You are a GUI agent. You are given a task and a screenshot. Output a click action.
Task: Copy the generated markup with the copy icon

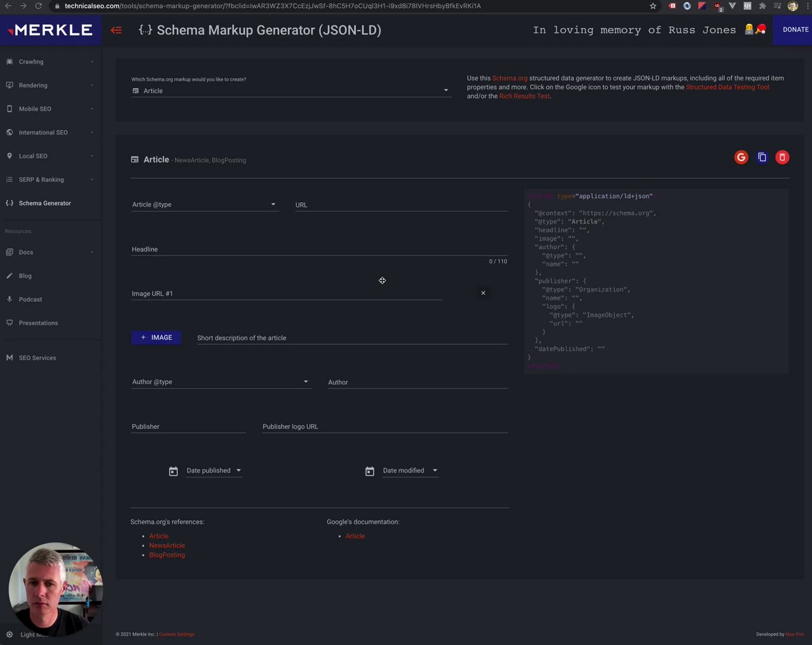point(762,157)
